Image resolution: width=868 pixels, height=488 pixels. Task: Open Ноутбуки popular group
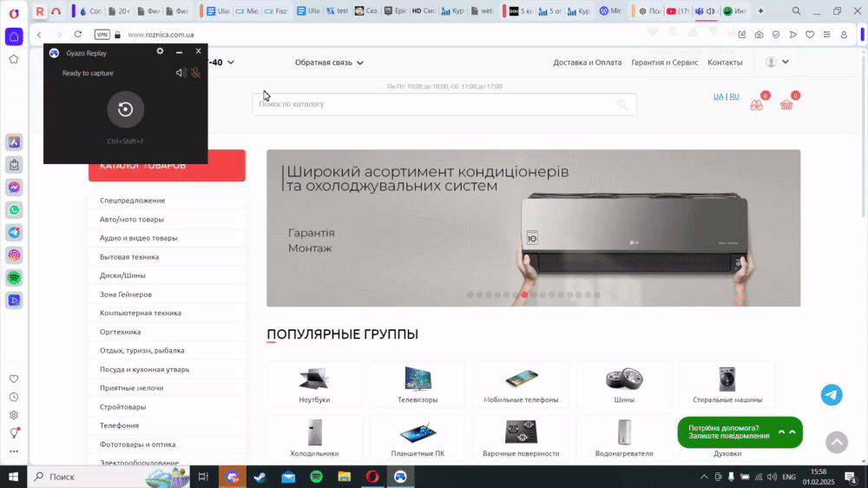click(x=314, y=385)
